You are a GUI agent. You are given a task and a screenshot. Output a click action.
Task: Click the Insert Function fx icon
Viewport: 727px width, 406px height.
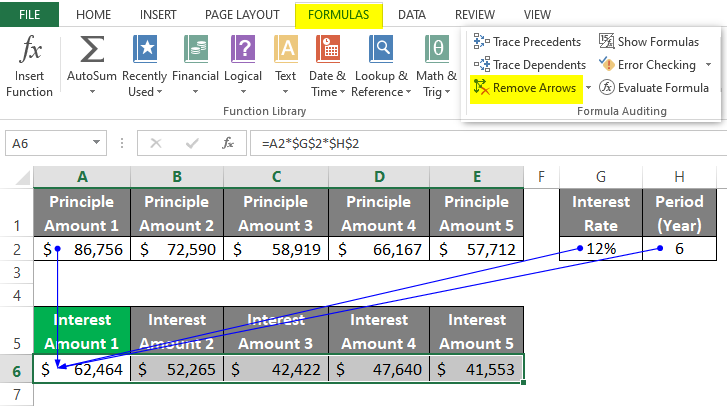29,49
